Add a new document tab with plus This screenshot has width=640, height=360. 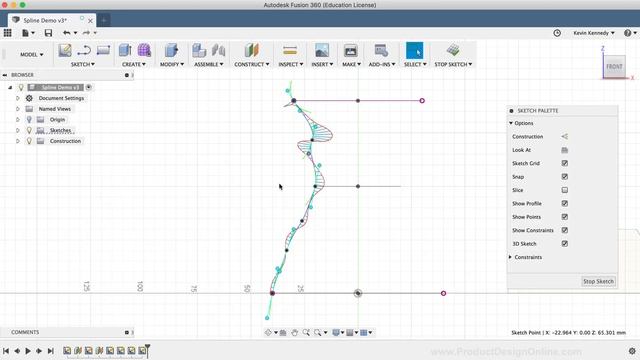point(104,20)
